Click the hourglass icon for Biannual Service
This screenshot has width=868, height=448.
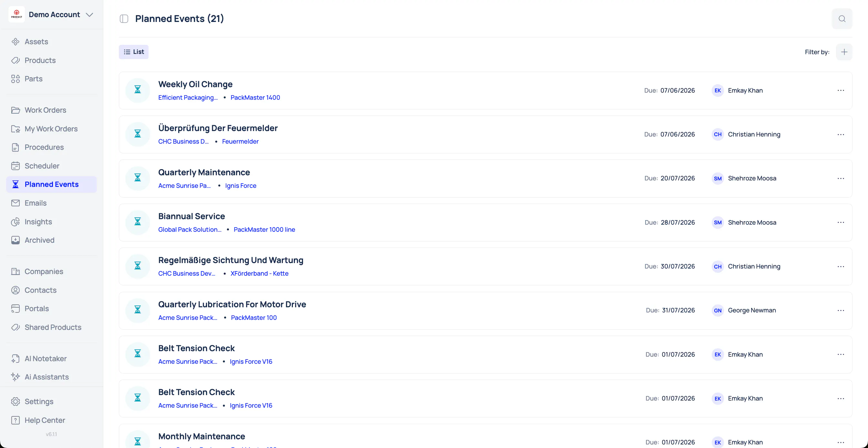point(138,222)
